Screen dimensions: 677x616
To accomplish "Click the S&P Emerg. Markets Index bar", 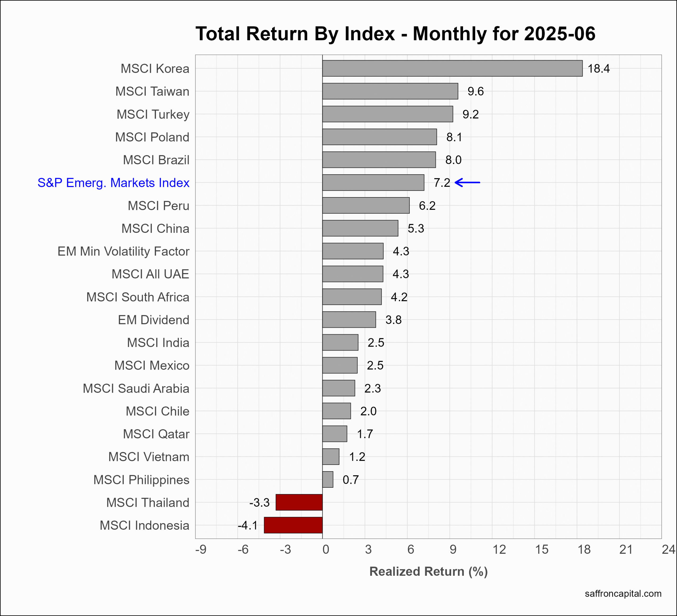I will pyautogui.click(x=373, y=183).
